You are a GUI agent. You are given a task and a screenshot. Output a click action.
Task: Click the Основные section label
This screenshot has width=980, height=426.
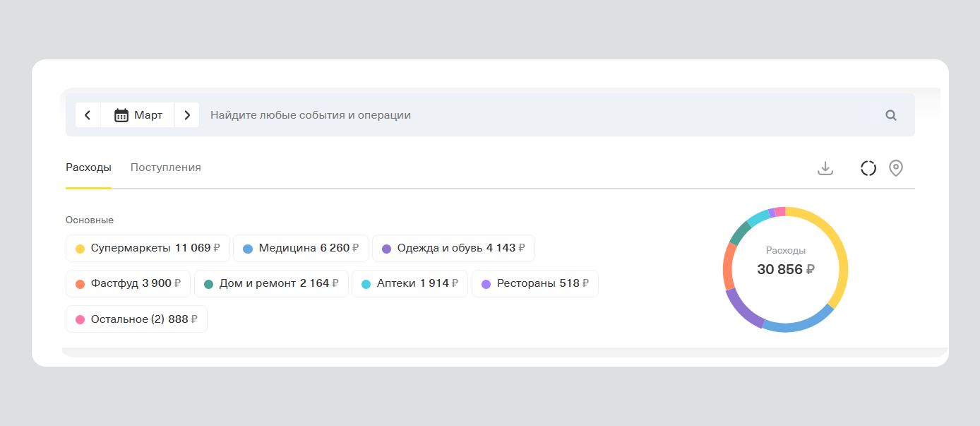coord(90,220)
